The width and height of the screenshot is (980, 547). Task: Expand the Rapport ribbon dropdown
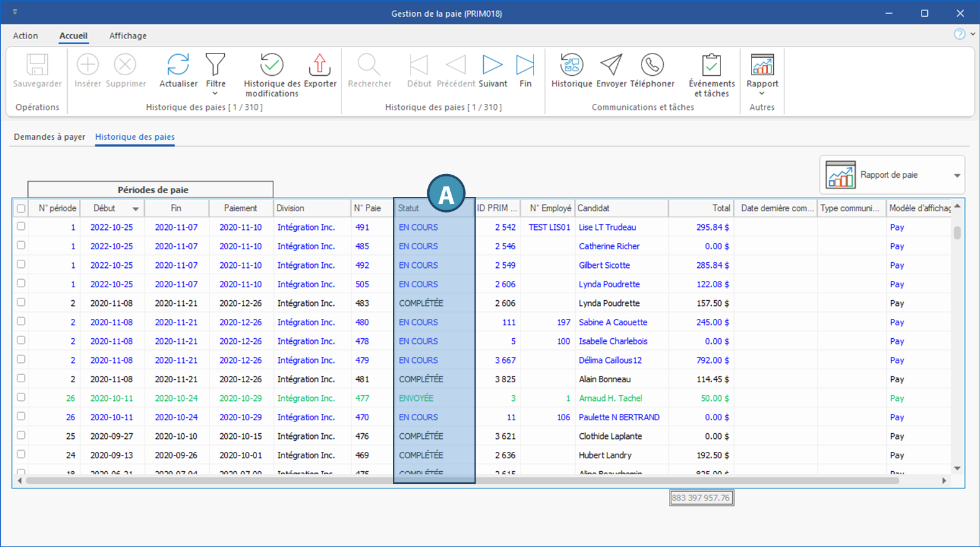[x=762, y=94]
